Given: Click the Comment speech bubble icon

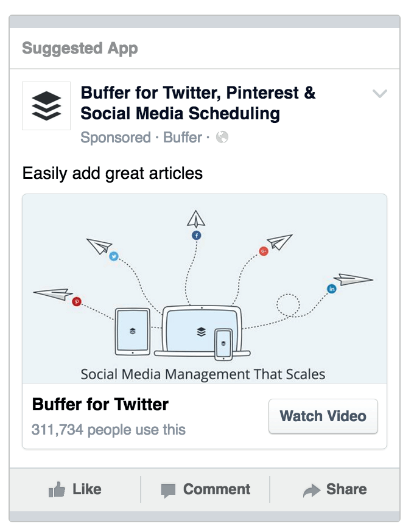Looking at the screenshot, I should tap(168, 490).
